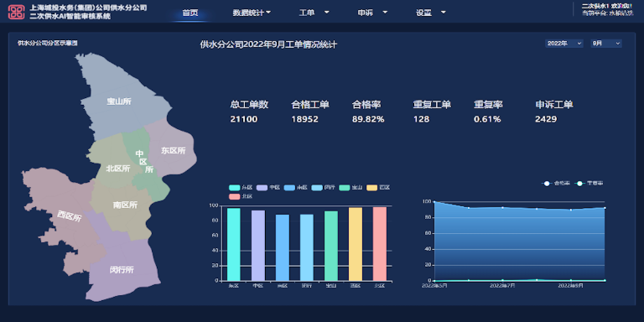This screenshot has width=644, height=322.
Task: Click the 申诉工单 label
Action: pos(554,105)
